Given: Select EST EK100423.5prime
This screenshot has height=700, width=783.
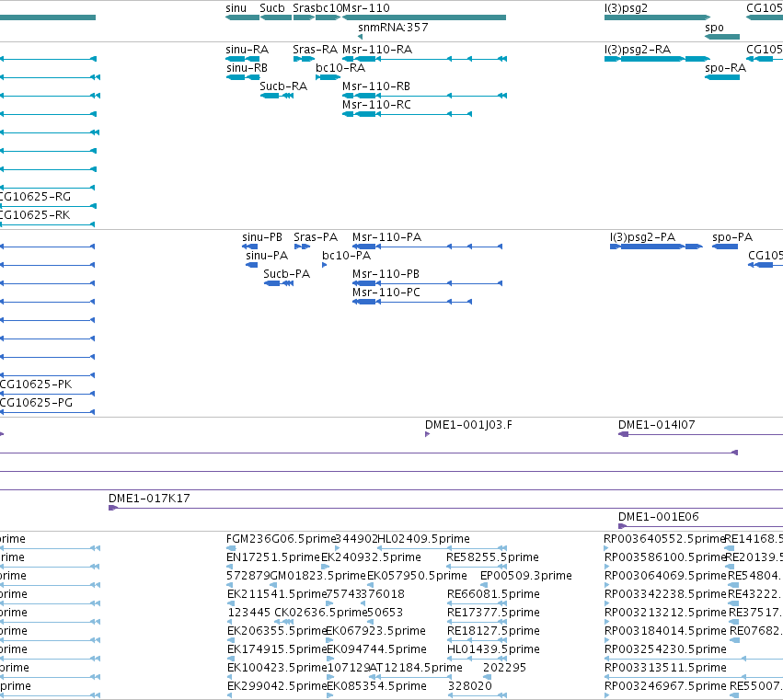Looking at the screenshot, I should pyautogui.click(x=277, y=668).
